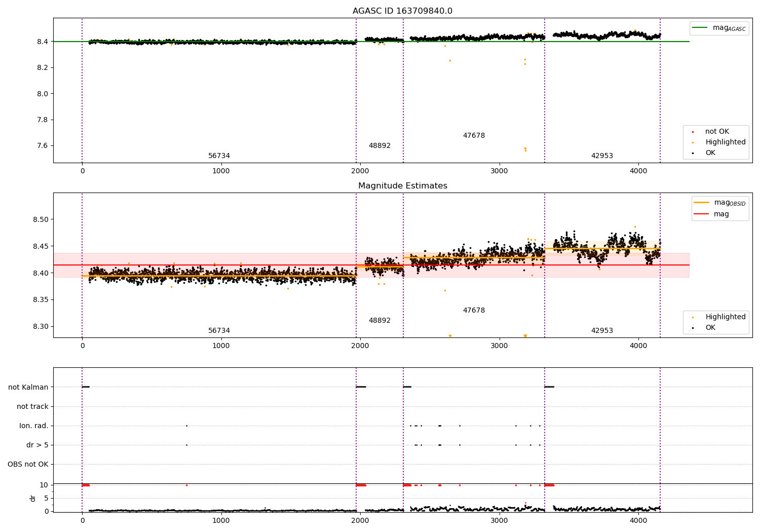Click "48892" in the Magnitude Estimates plot
The width and height of the screenshot is (760, 532).
[379, 321]
